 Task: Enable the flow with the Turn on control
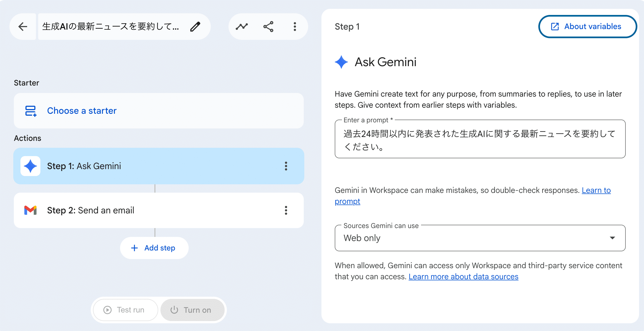[193, 310]
